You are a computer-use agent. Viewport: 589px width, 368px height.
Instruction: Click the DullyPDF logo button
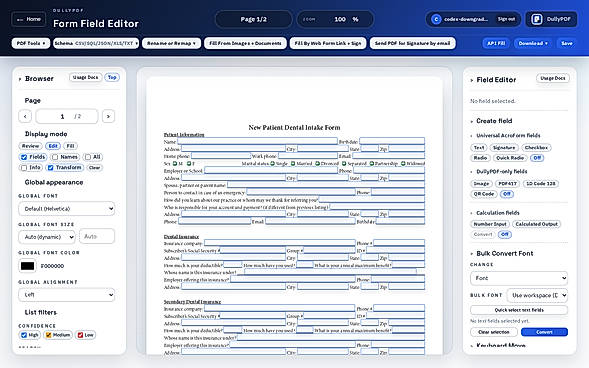click(x=551, y=19)
